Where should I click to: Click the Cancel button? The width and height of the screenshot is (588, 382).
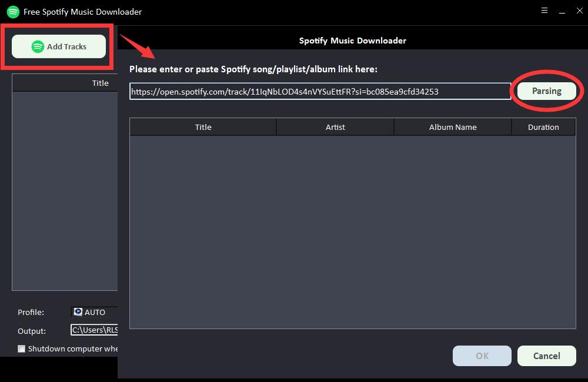[x=546, y=356]
